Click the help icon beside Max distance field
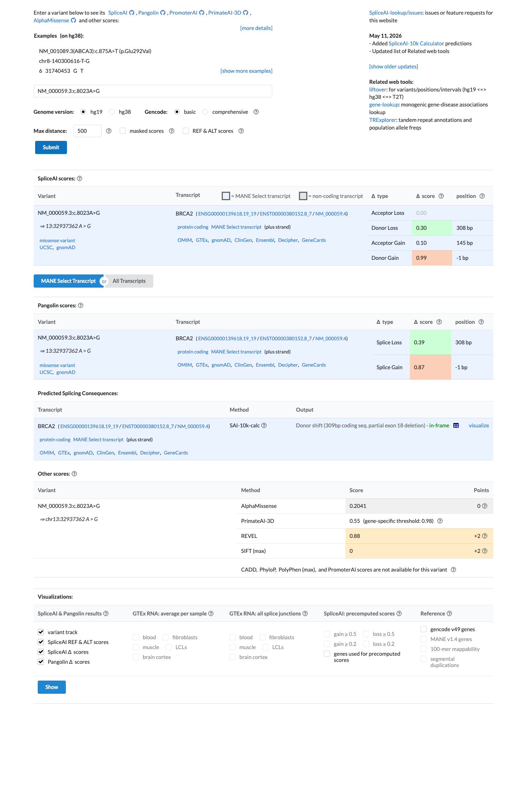This screenshot has height=805, width=532. 109,131
